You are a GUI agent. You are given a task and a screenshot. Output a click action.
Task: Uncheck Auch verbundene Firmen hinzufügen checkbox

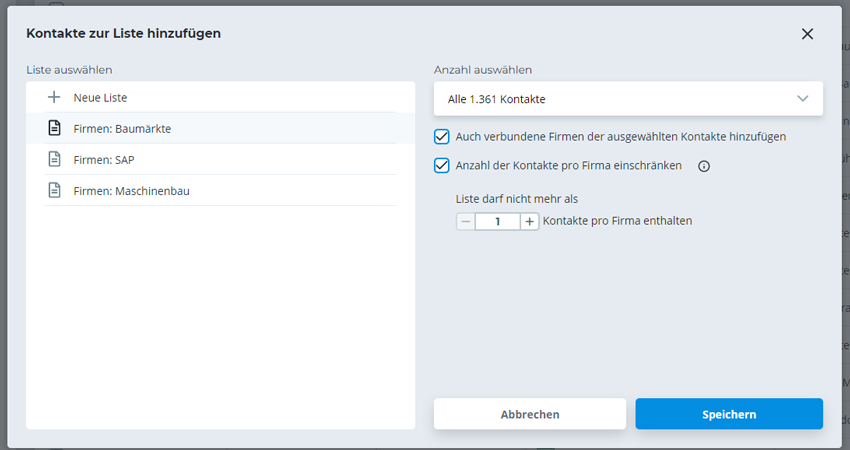[x=442, y=137]
